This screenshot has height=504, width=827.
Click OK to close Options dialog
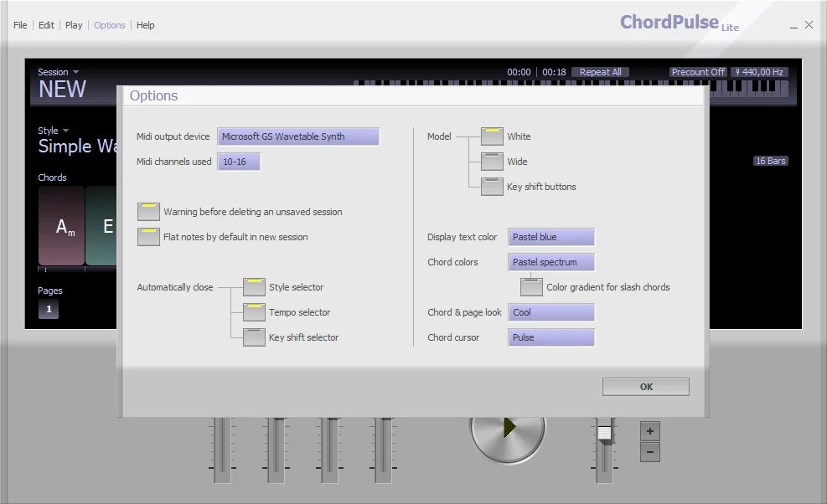646,387
